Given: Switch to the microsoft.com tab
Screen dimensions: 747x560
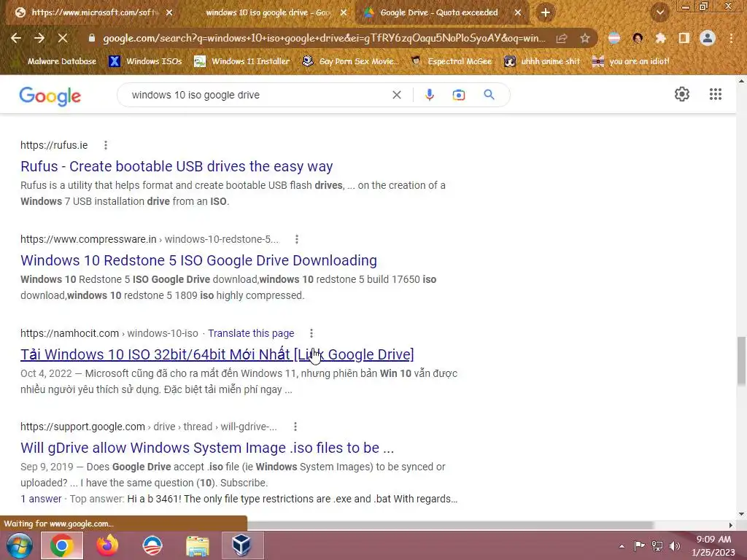Looking at the screenshot, I should coord(95,12).
